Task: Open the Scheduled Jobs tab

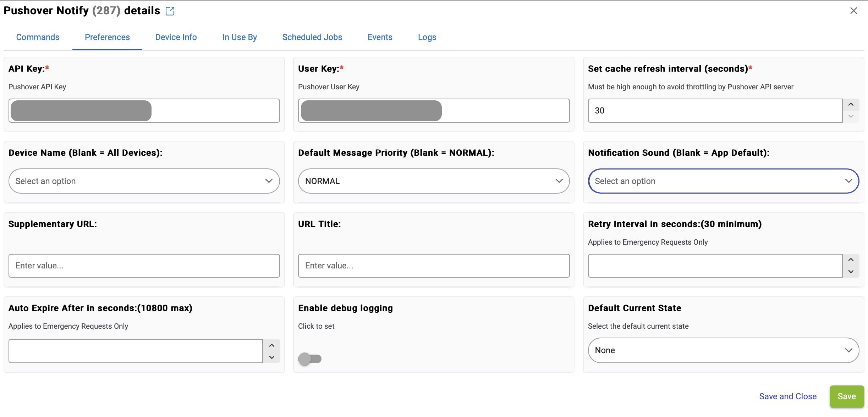Action: click(312, 37)
